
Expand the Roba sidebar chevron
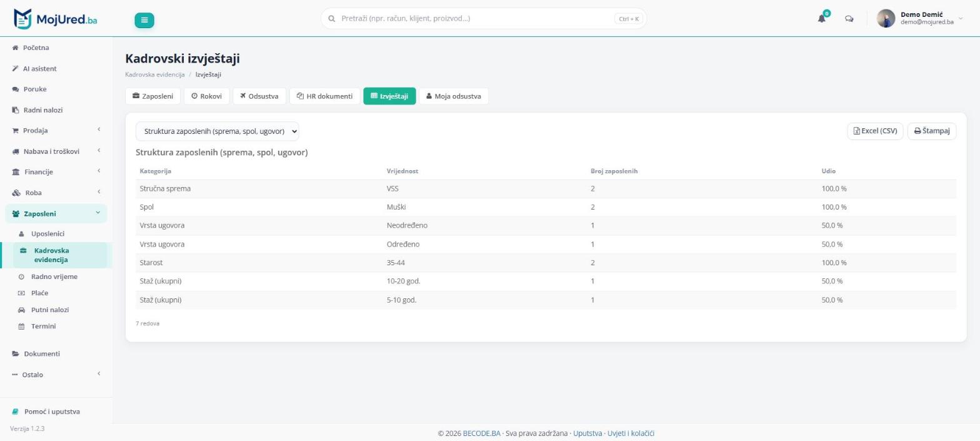tap(98, 191)
